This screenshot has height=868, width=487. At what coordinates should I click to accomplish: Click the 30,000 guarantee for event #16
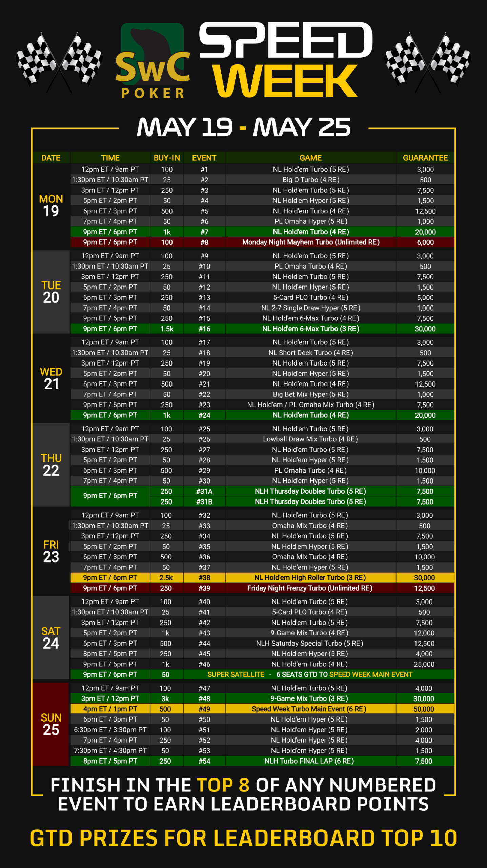[425, 329]
